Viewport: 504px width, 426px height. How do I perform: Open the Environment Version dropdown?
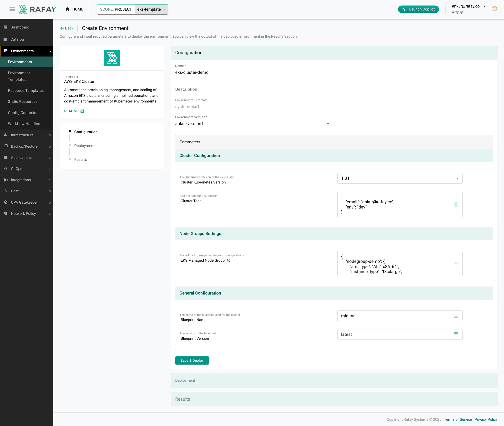tap(253, 124)
